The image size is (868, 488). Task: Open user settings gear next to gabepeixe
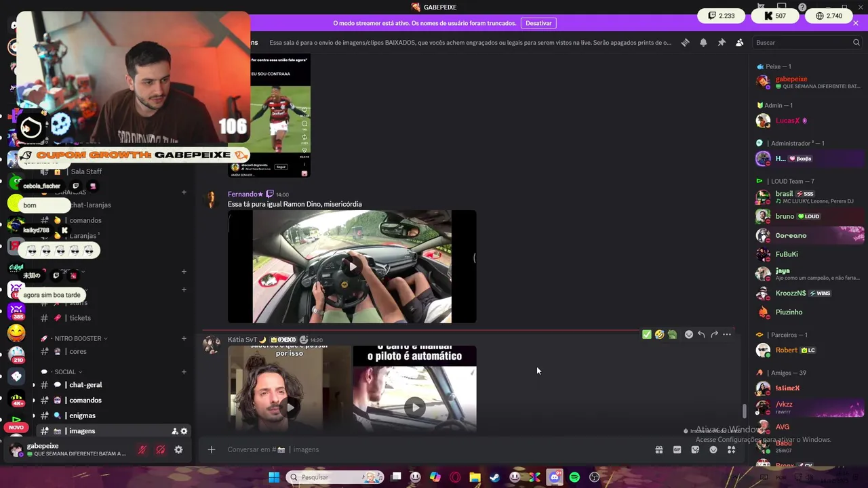(x=178, y=449)
